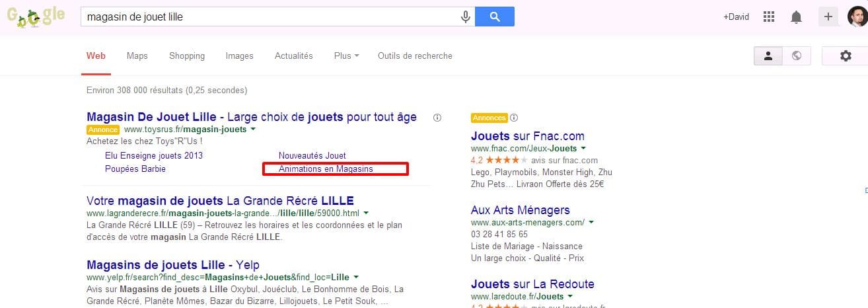The height and width of the screenshot is (308, 868).
Task: Expand arrow beside lagranderecre.fr URL
Action: pyautogui.click(x=366, y=213)
